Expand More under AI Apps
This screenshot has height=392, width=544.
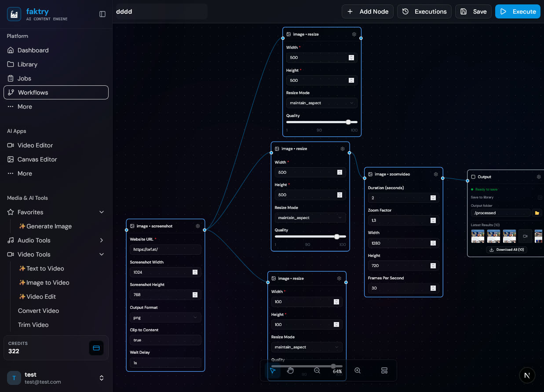point(56,173)
